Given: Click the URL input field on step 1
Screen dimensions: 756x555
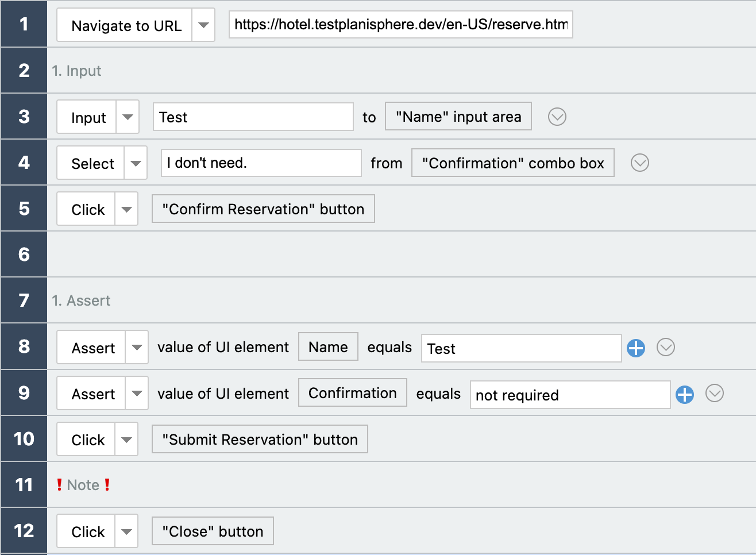Looking at the screenshot, I should [x=400, y=24].
